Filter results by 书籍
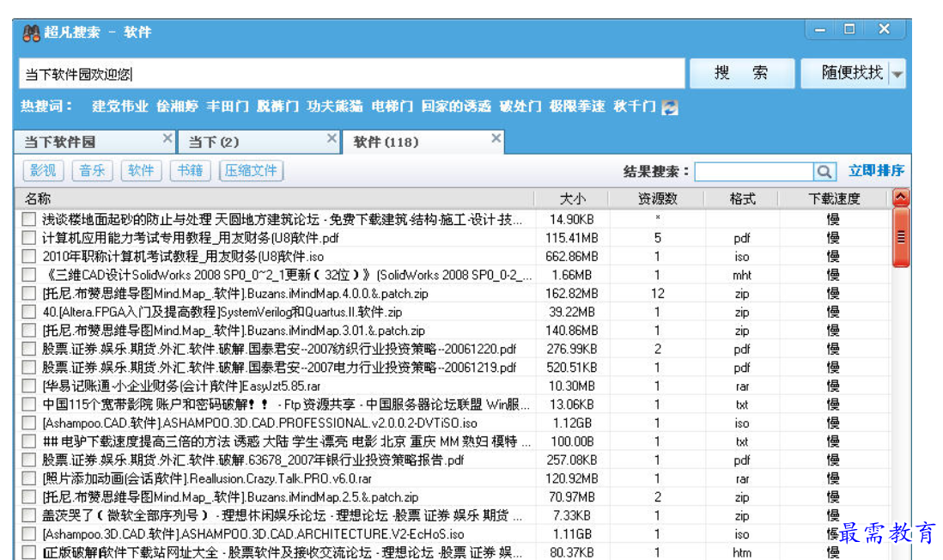 click(x=190, y=171)
